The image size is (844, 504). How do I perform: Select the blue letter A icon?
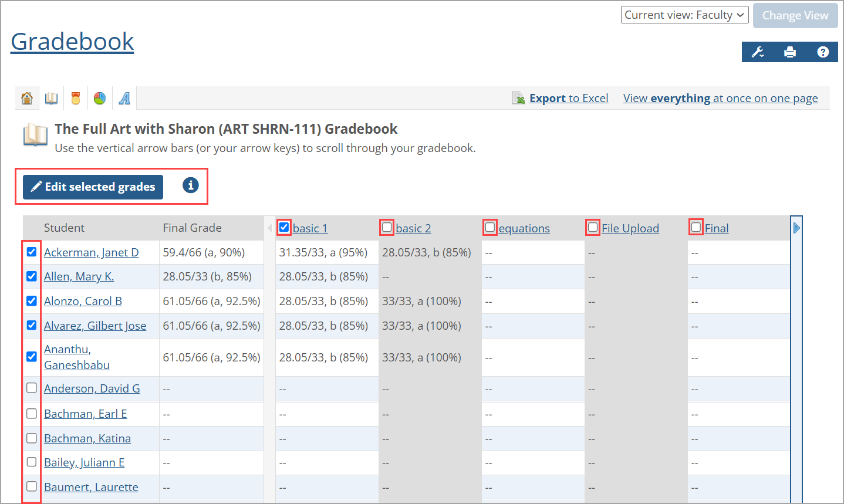tap(123, 97)
